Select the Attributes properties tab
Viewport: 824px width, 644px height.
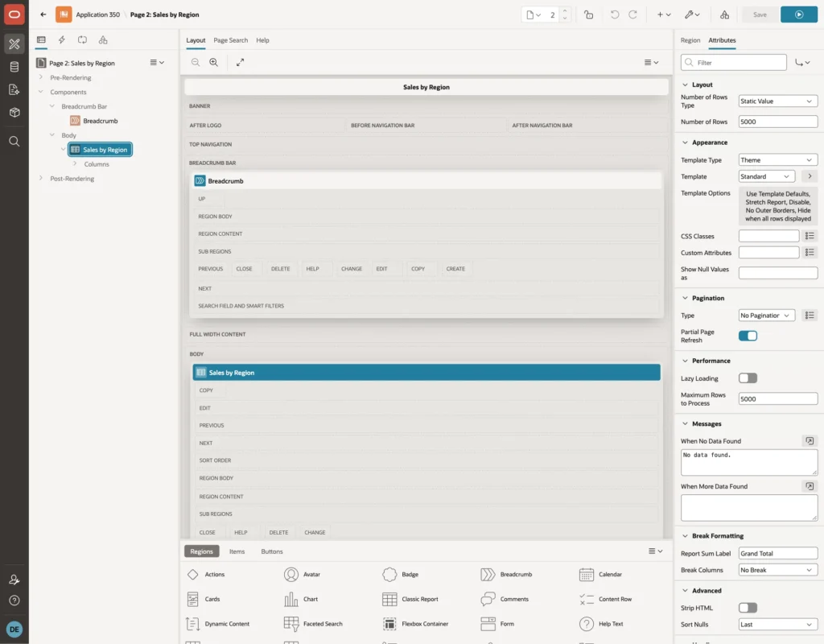[722, 40]
